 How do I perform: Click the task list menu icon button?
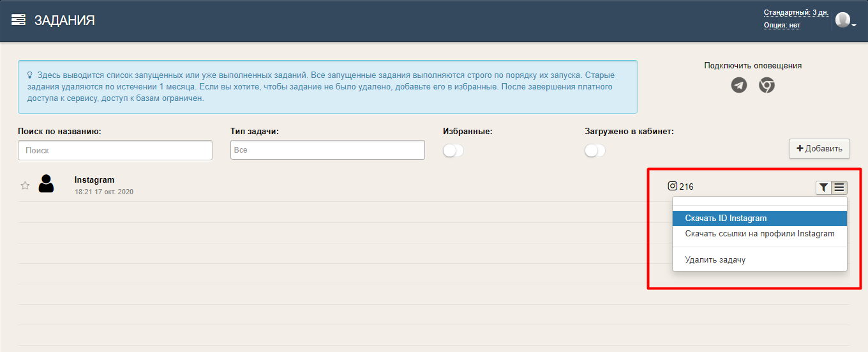(x=839, y=187)
